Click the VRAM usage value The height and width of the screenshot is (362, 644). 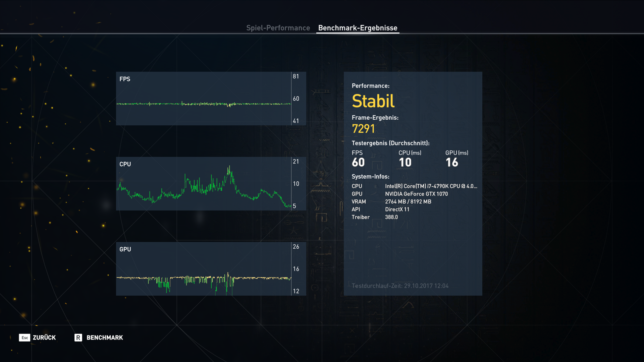[408, 201]
